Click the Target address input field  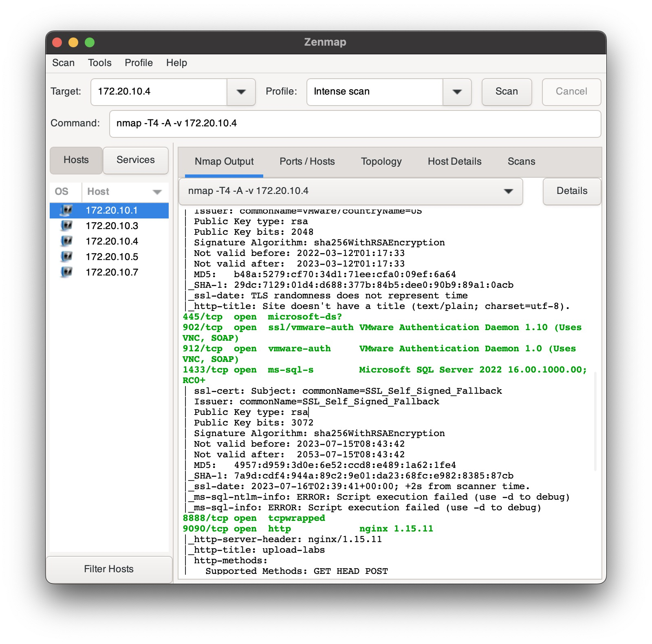coord(159,92)
